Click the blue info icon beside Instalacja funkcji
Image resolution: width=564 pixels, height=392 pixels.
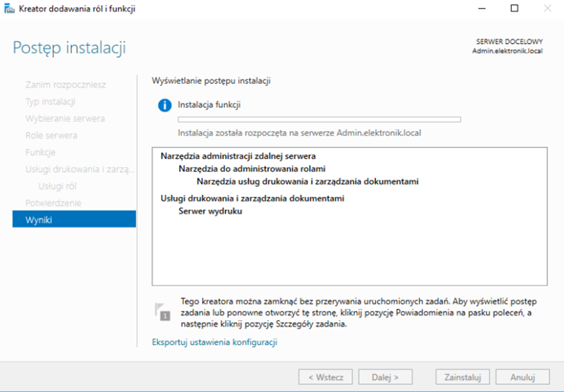click(x=165, y=106)
